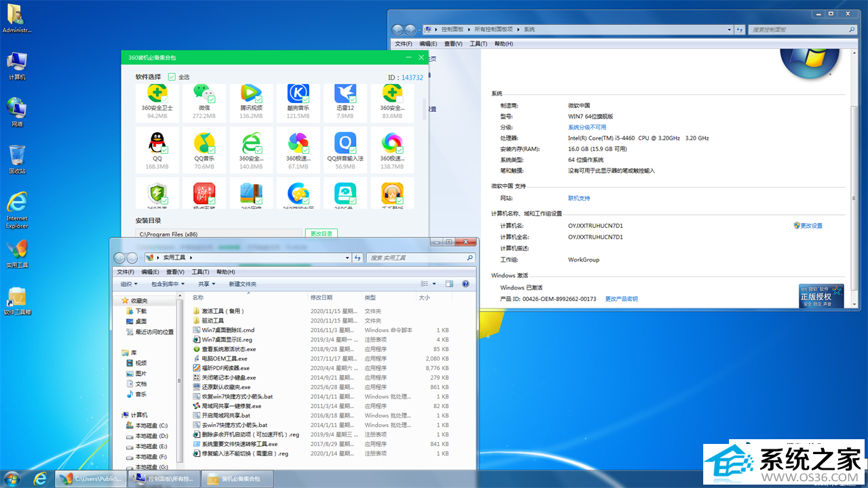The width and height of the screenshot is (868, 488).
Task: Click the 搜索控制面板 search box
Action: (801, 30)
